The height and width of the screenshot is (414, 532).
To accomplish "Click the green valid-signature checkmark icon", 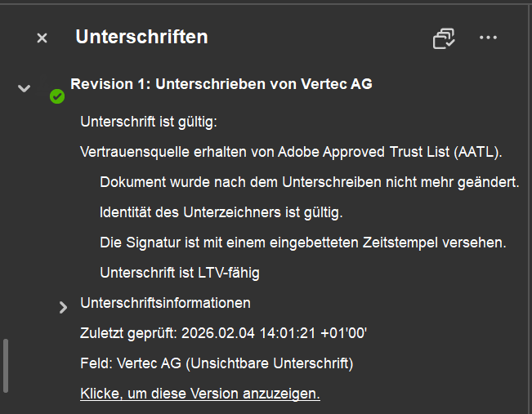I will (x=57, y=96).
